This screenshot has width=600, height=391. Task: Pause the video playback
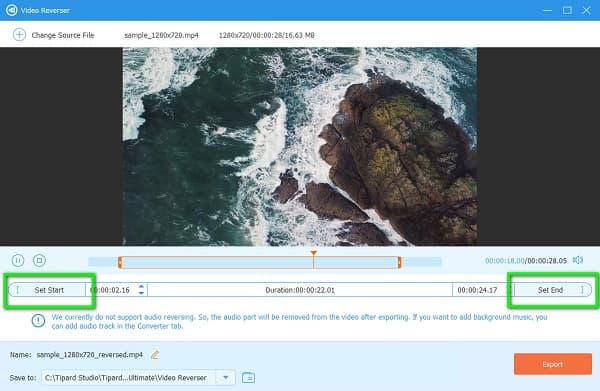[18, 261]
